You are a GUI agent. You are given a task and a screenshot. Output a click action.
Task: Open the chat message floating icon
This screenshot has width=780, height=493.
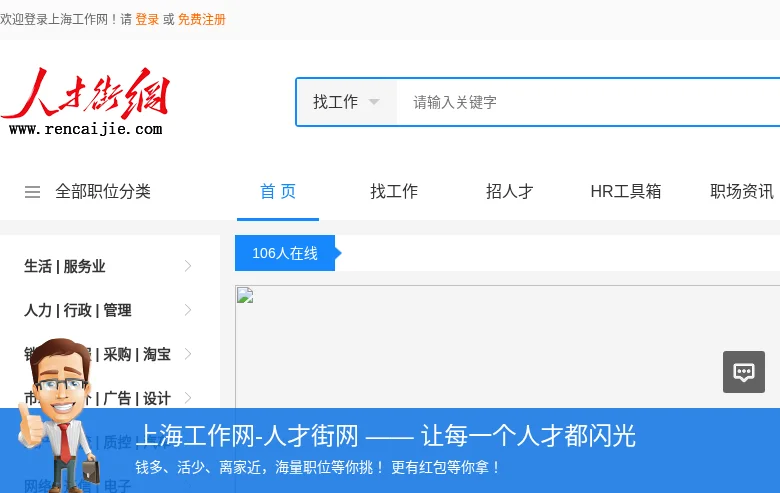tap(744, 372)
